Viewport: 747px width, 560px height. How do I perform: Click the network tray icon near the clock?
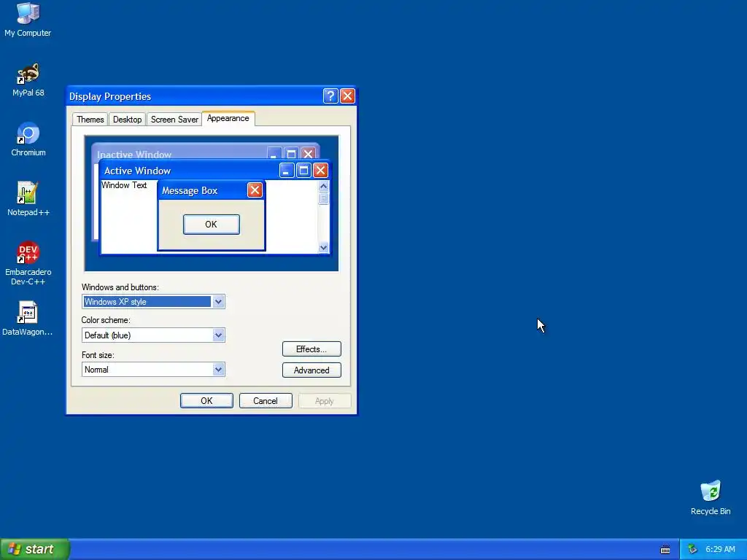pos(692,550)
